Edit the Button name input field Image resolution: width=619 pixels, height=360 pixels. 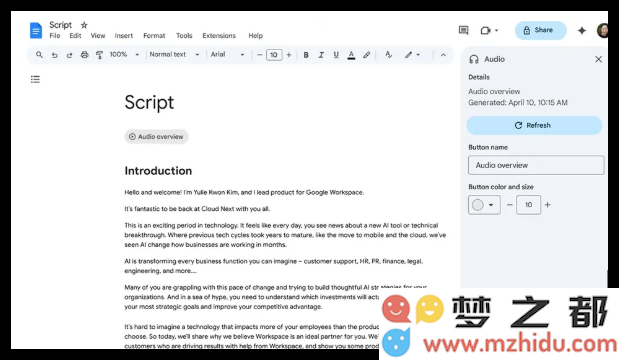tap(536, 165)
